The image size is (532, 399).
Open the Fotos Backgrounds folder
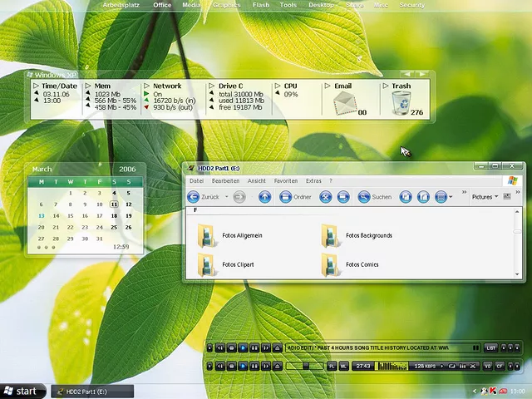(x=332, y=236)
